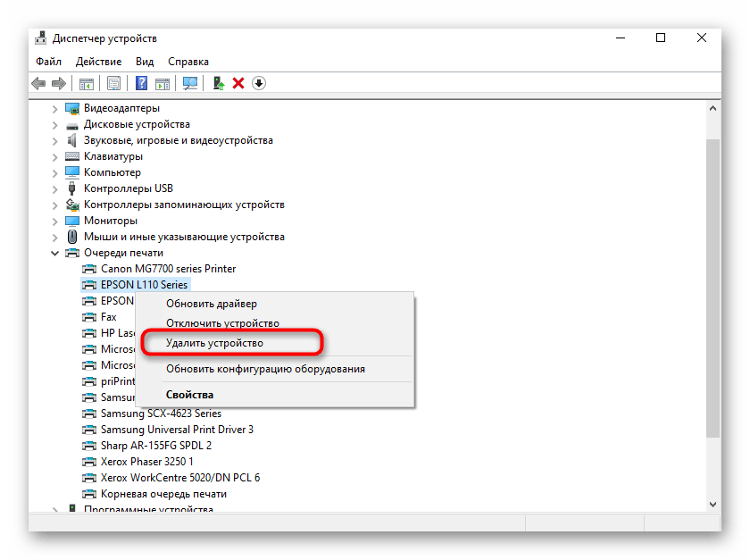Open the Действие menu
This screenshot has width=750, height=560.
pos(98,62)
